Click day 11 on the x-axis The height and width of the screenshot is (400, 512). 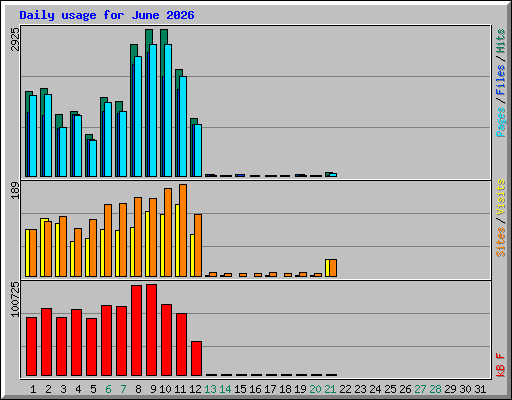(180, 389)
